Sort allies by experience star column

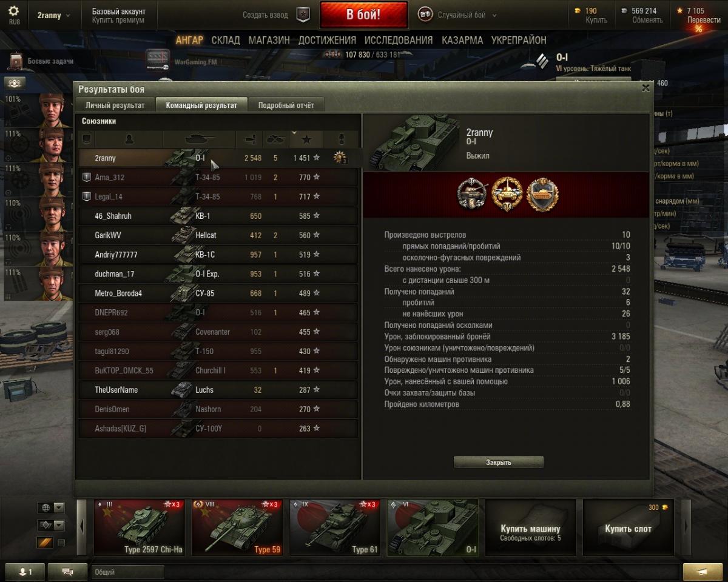tap(306, 139)
